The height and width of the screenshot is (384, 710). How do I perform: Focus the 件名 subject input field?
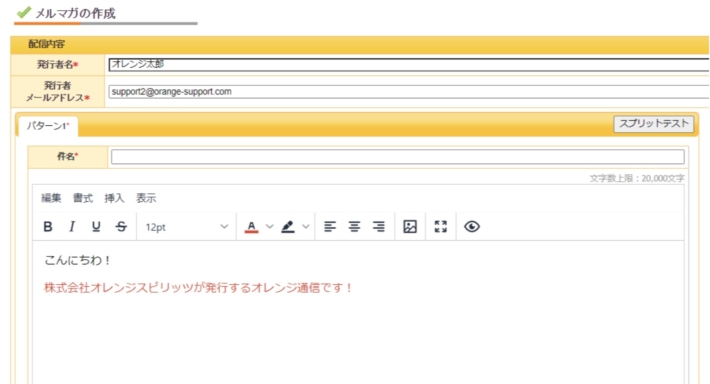(x=398, y=157)
